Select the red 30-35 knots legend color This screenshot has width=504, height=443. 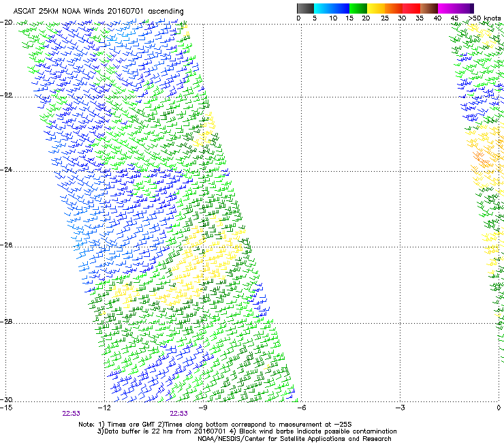411,8
